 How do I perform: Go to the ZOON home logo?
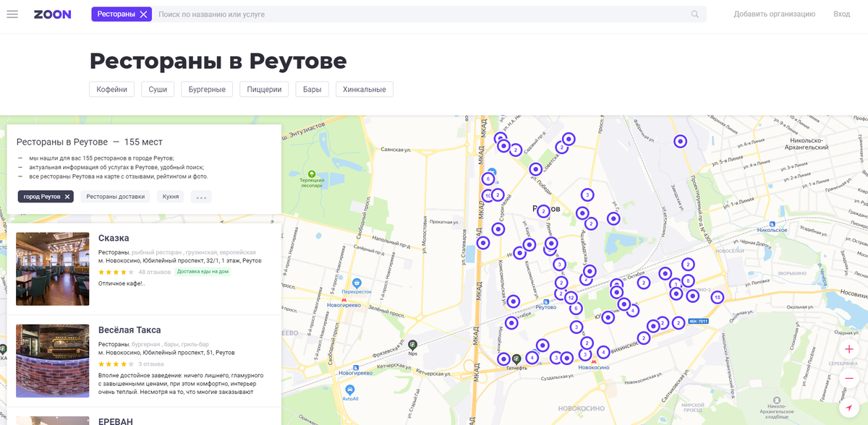pos(52,14)
